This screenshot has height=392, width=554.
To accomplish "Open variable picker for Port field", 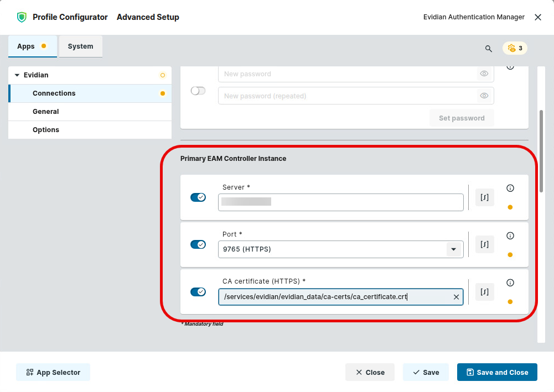I will 484,244.
